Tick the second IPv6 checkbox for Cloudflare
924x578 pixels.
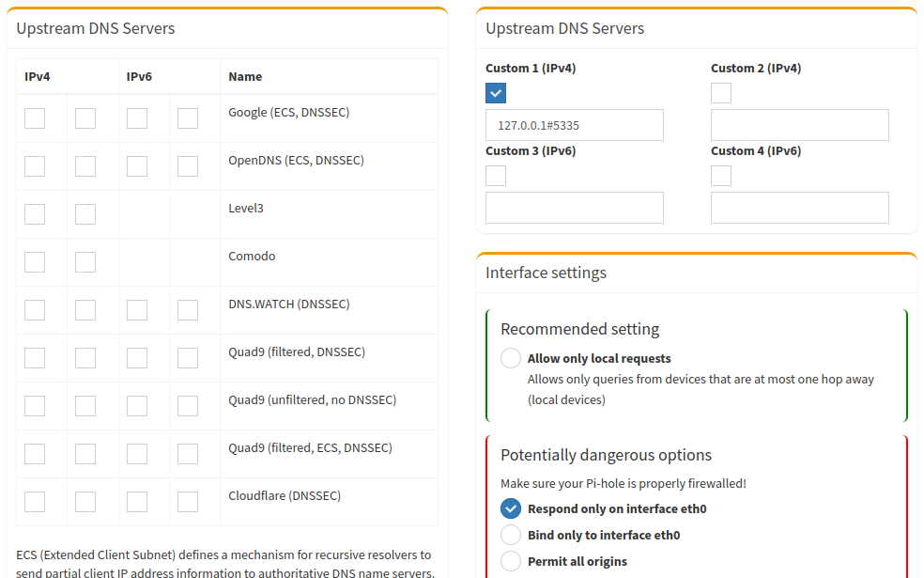188,501
